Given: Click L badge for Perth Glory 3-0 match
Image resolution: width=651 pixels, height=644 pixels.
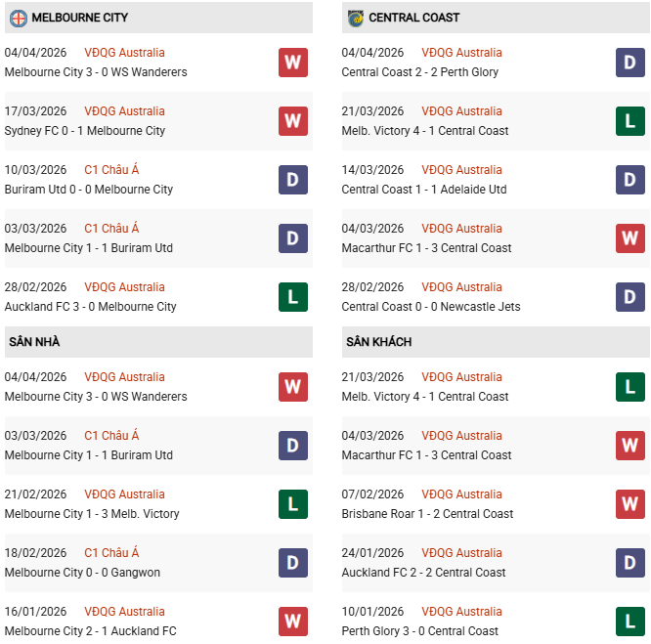Looking at the screenshot, I should pyautogui.click(x=630, y=622).
